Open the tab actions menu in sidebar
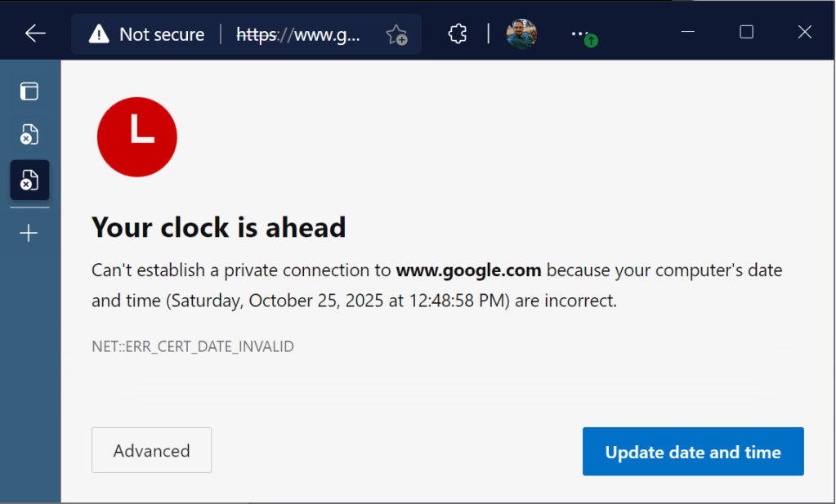The width and height of the screenshot is (836, 504). 29,91
